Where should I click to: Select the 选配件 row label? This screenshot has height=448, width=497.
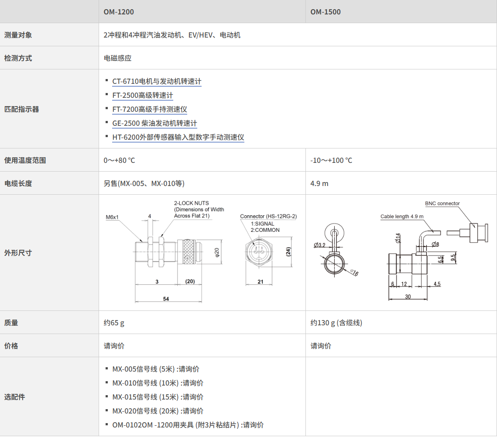14,397
